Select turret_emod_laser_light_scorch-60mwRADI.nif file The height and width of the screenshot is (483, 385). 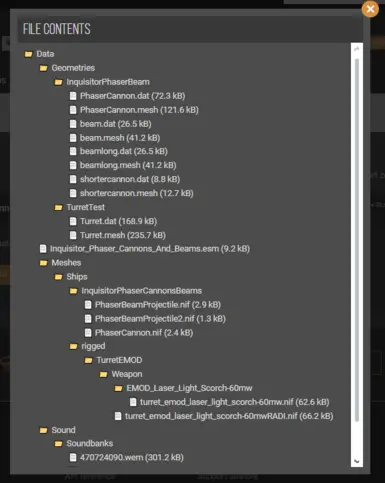click(x=229, y=416)
